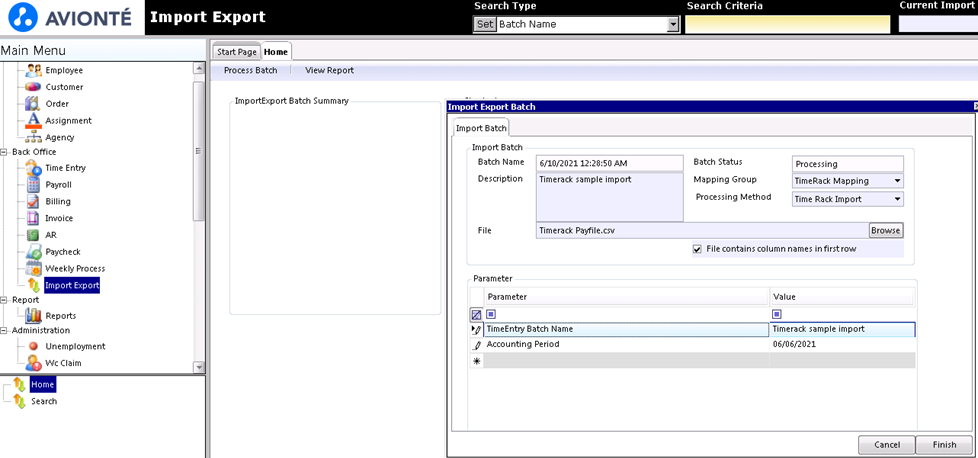Click the Parameter column filter icon

491,314
